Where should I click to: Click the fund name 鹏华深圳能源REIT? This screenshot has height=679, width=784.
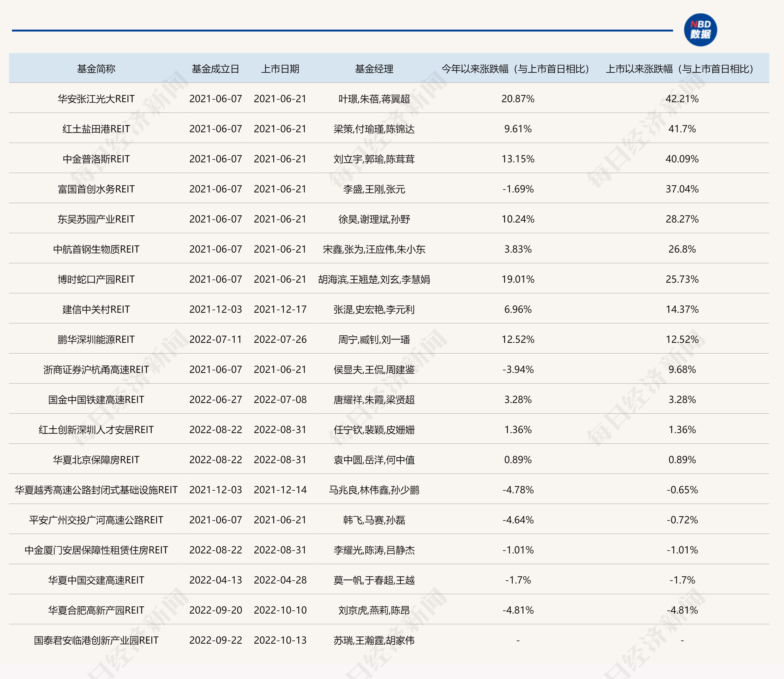[96, 339]
